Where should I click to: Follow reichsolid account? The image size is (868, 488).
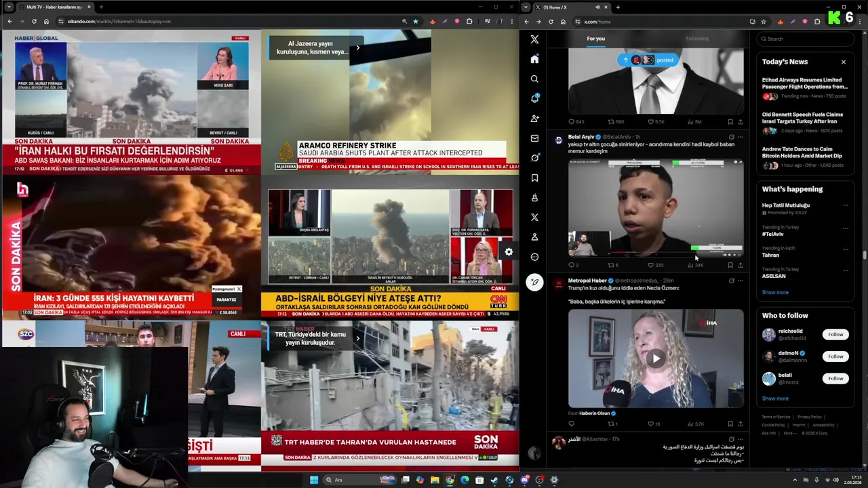point(835,334)
